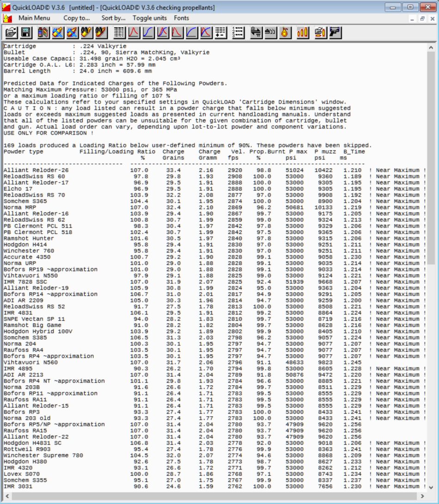439x504 pixels.
Task: Click the 'Prop.Burnt' column header
Action: [267, 151]
